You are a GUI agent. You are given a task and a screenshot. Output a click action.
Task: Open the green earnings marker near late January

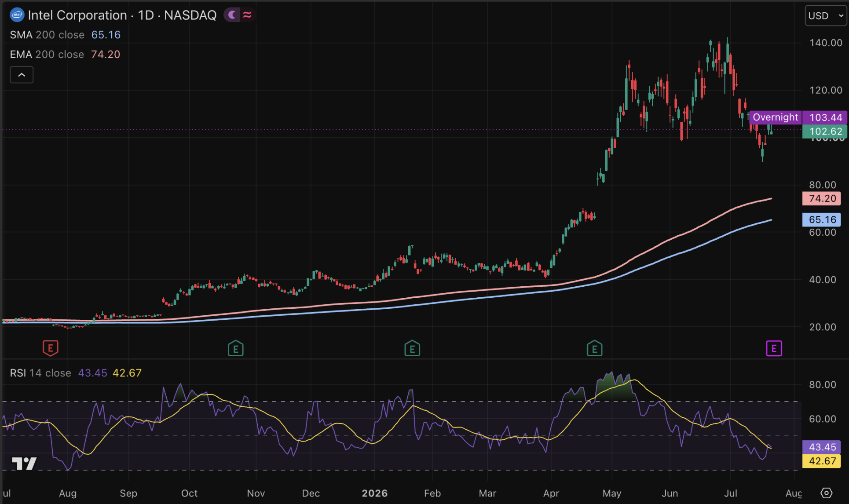pyautogui.click(x=412, y=348)
